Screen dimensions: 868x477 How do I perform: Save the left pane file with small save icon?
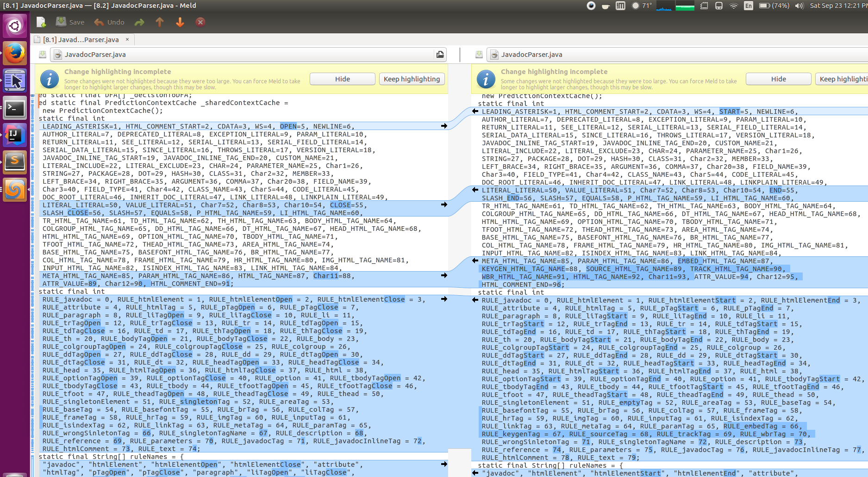42,55
